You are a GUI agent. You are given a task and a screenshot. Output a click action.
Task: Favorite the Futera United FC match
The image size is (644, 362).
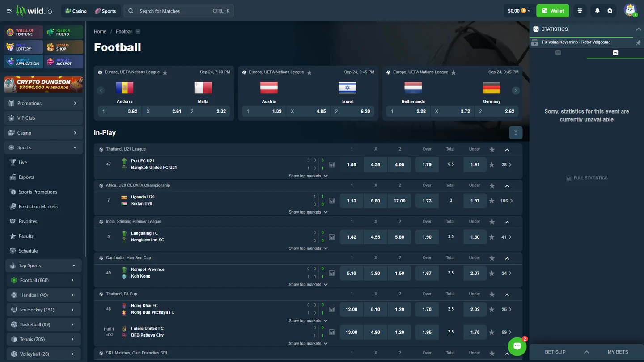coord(492,333)
